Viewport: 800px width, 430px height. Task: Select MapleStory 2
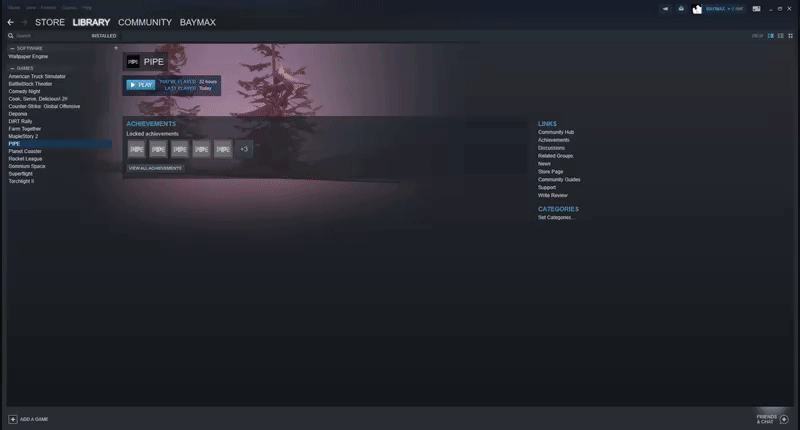point(23,136)
